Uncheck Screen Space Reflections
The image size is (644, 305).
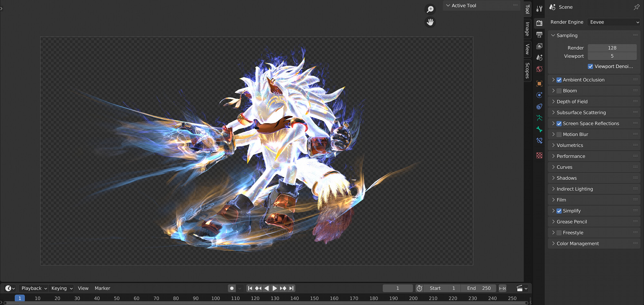[x=559, y=123]
